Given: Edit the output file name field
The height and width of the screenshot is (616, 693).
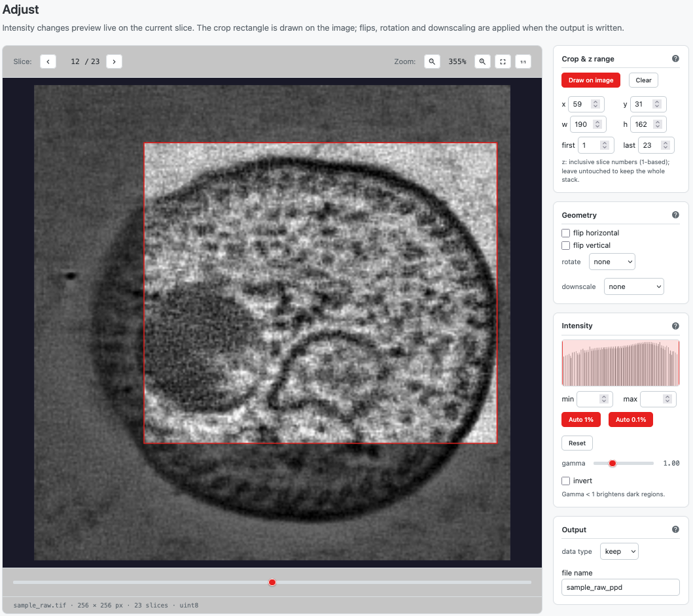Looking at the screenshot, I should (620, 587).
